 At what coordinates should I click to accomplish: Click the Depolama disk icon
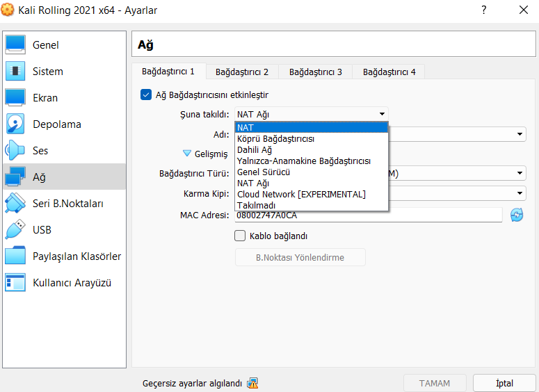click(x=15, y=124)
